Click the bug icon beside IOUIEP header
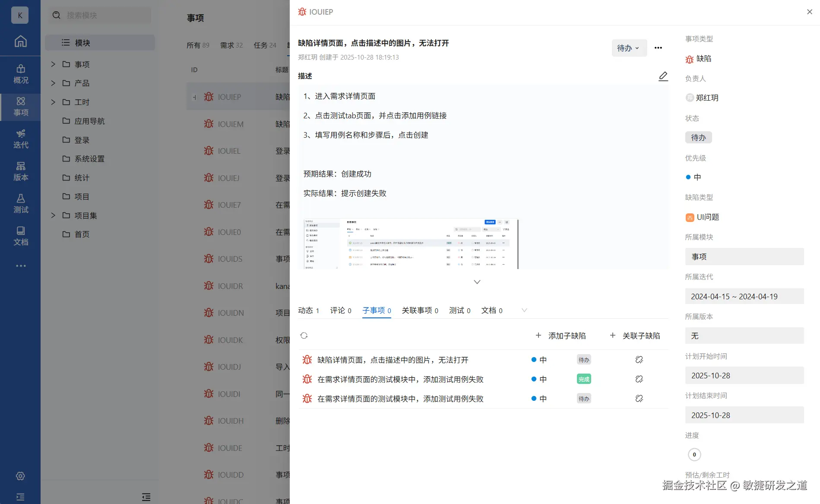The width and height of the screenshot is (820, 504). click(302, 12)
